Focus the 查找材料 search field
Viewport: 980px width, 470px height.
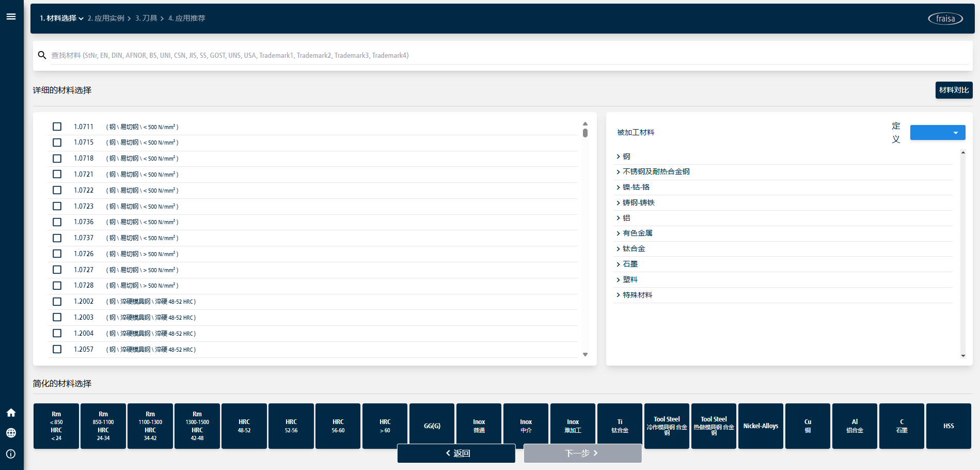pyautogui.click(x=509, y=55)
